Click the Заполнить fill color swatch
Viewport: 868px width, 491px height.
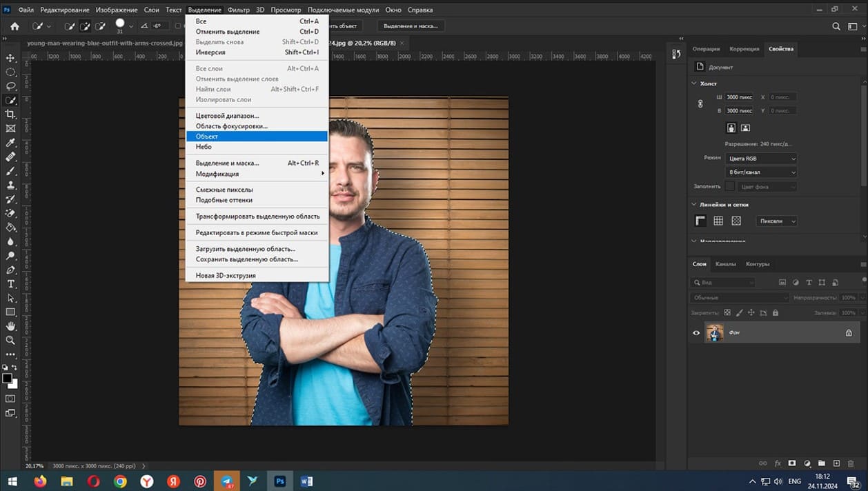[x=729, y=187]
